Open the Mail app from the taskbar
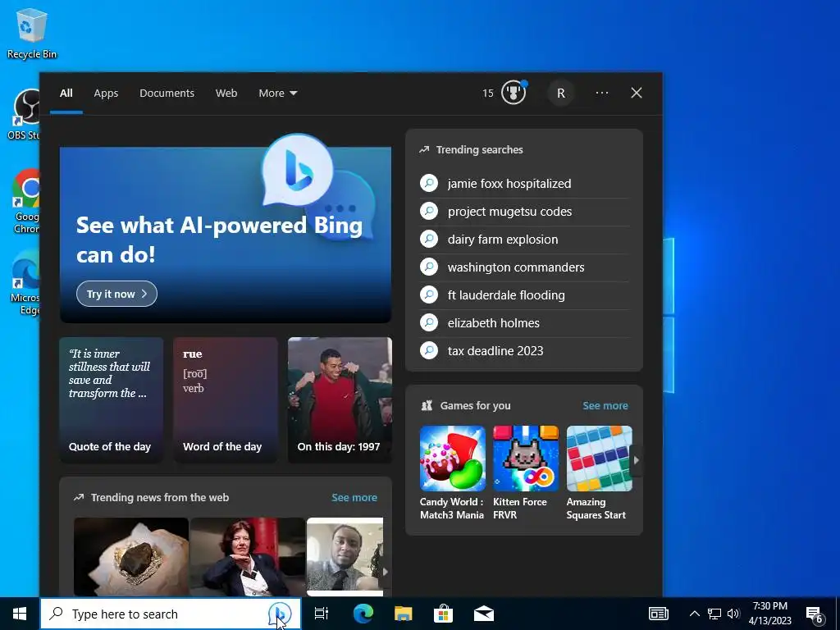Image resolution: width=840 pixels, height=630 pixels. coord(484,614)
